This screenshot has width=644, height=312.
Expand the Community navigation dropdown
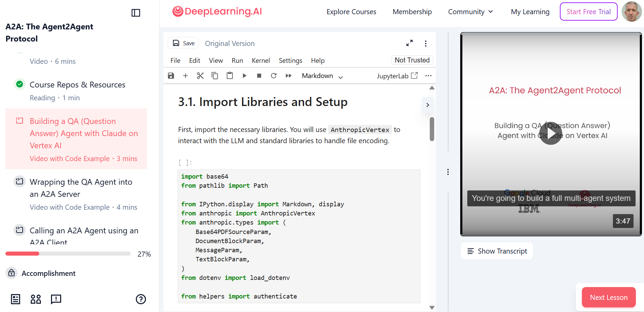coord(470,12)
